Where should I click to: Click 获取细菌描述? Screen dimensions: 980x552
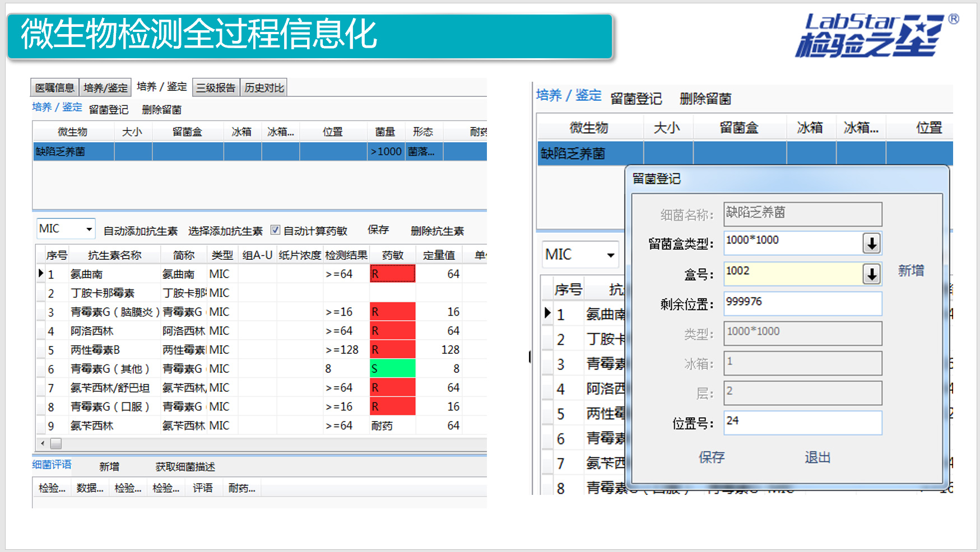pos(185,466)
